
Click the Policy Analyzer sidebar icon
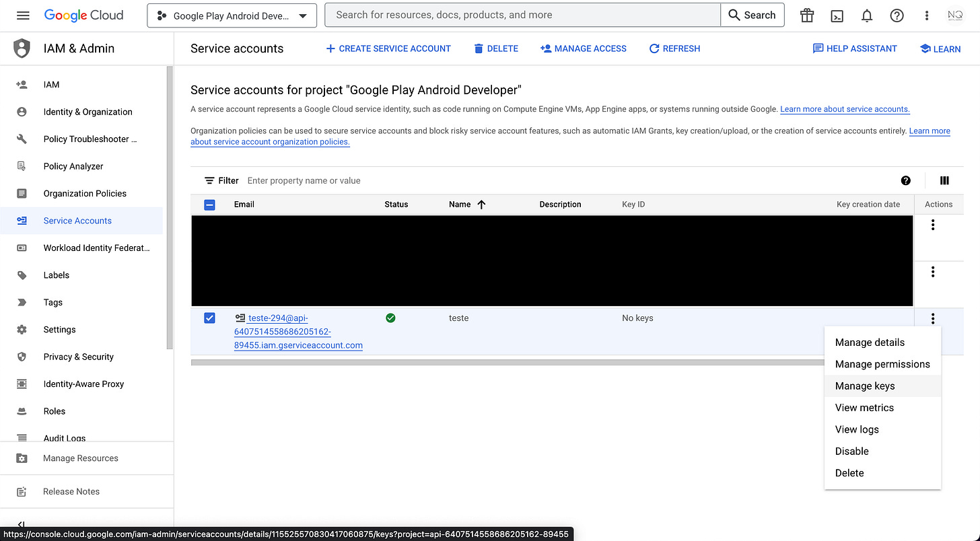point(22,166)
